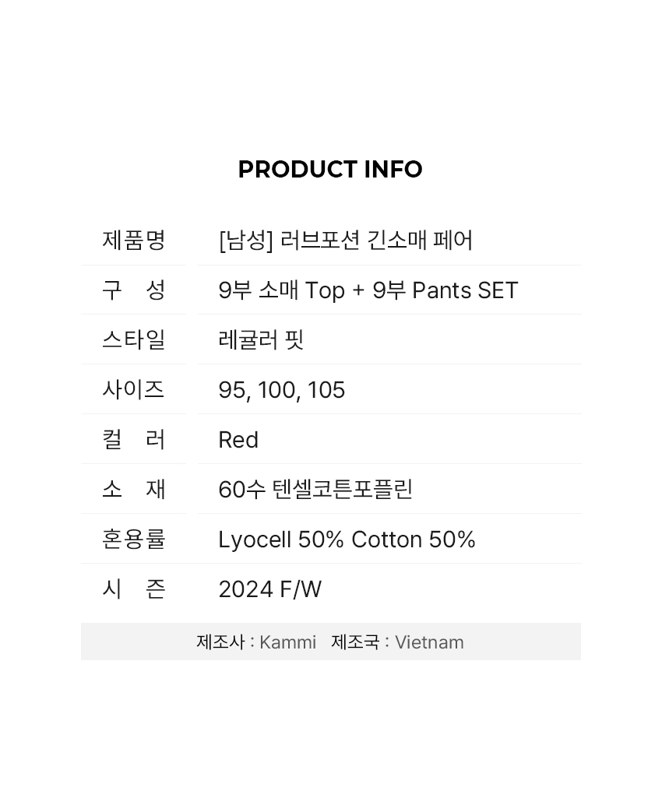This screenshot has height=812, width=662.
Task: Click the product name 러브포션 긴소매 페어
Action: point(376,241)
